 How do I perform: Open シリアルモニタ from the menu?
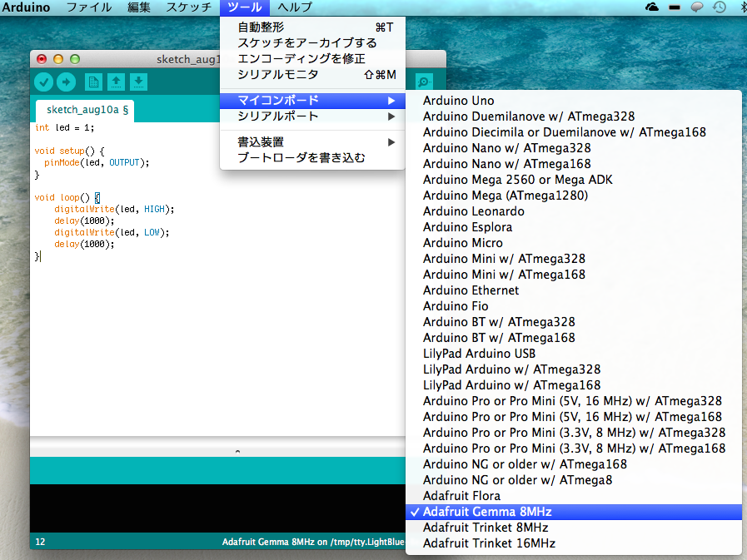(x=312, y=74)
